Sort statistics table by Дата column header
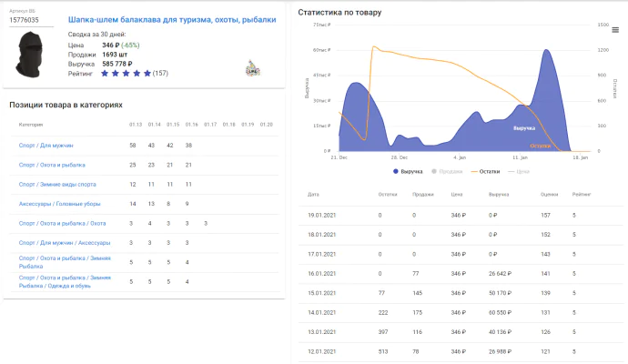Screen dimensions: 628x364 coord(313,194)
